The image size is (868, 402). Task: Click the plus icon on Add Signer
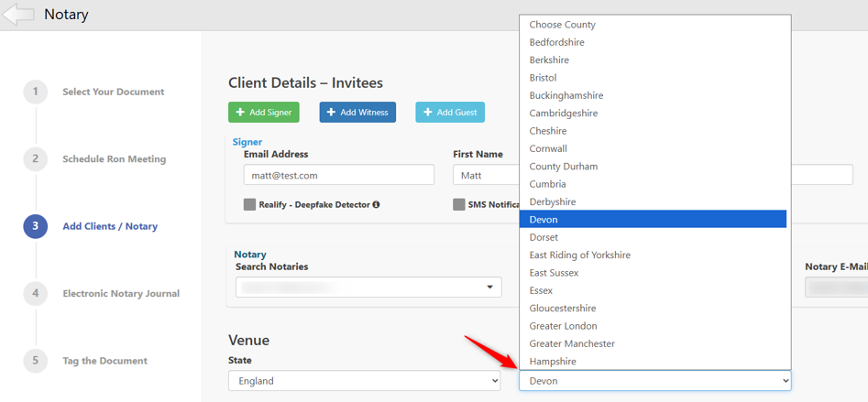pos(240,113)
